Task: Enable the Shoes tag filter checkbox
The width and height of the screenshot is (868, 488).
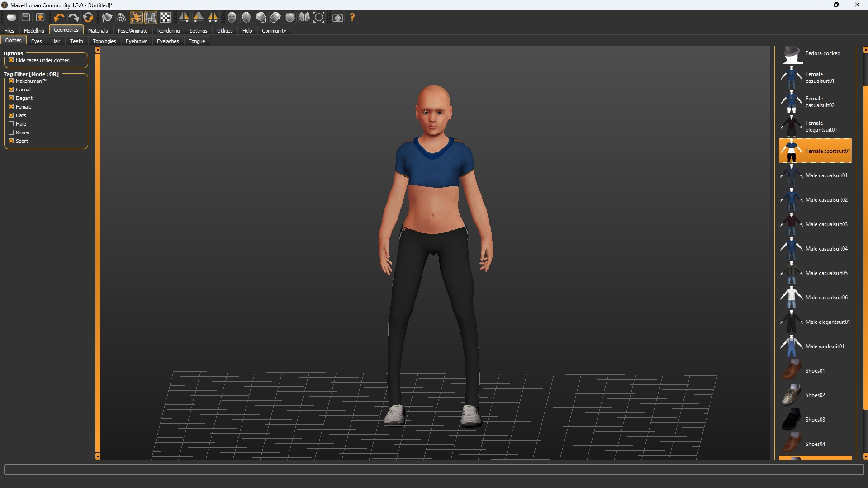Action: pyautogui.click(x=11, y=133)
